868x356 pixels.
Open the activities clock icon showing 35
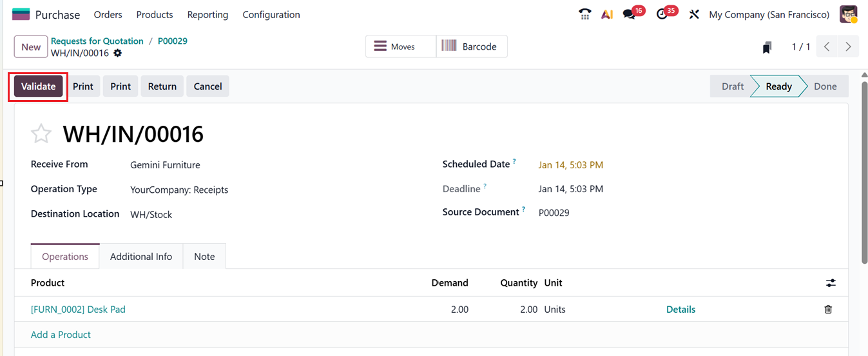tap(662, 14)
